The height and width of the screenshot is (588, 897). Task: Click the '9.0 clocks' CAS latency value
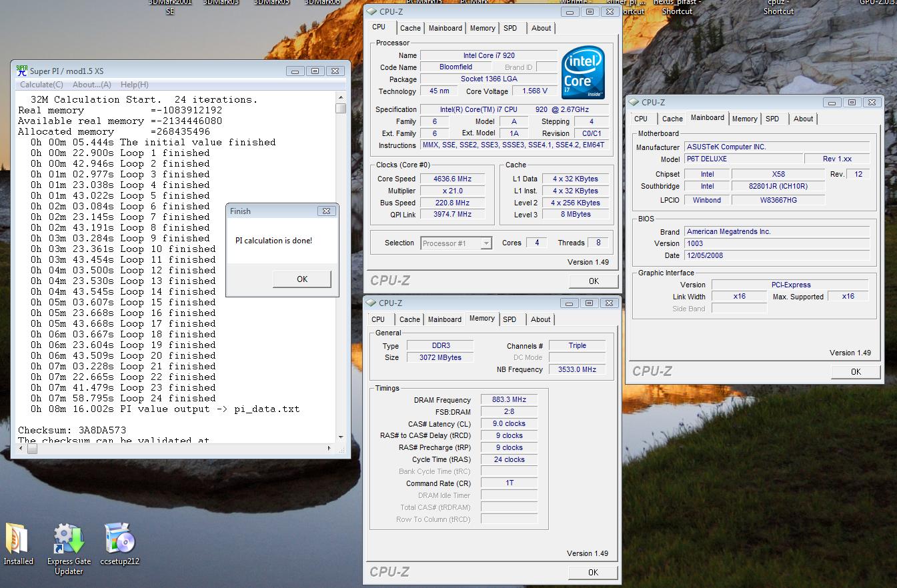tap(509, 424)
